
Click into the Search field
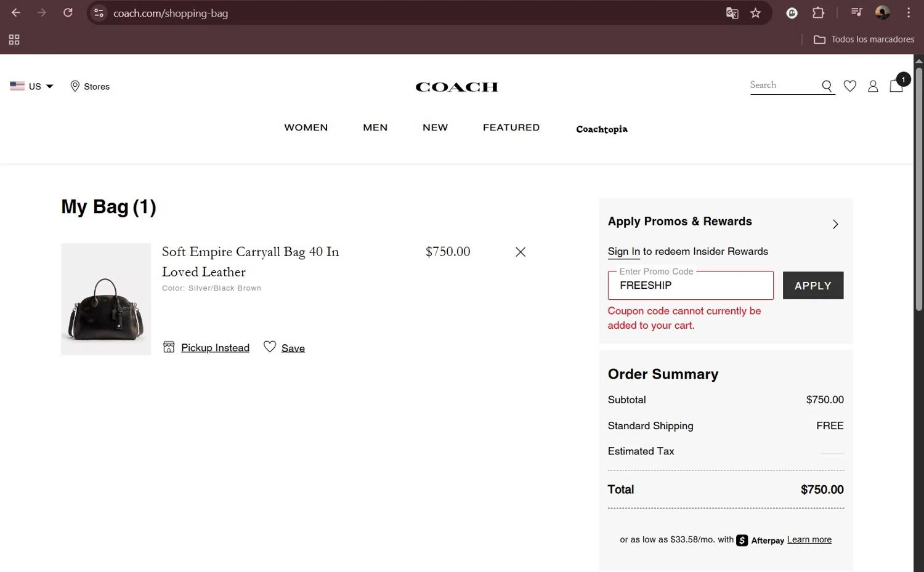[784, 86]
